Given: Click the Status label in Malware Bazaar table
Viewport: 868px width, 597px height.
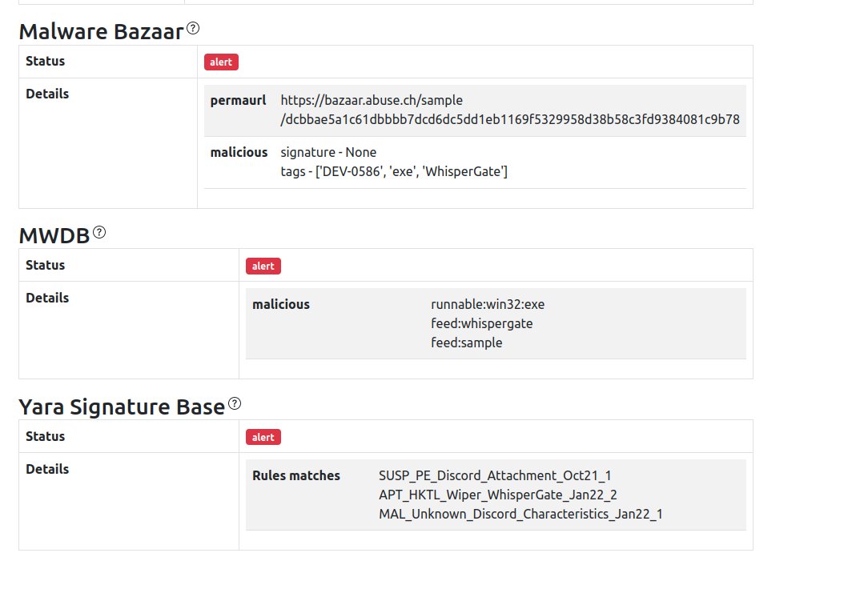Looking at the screenshot, I should coord(46,61).
